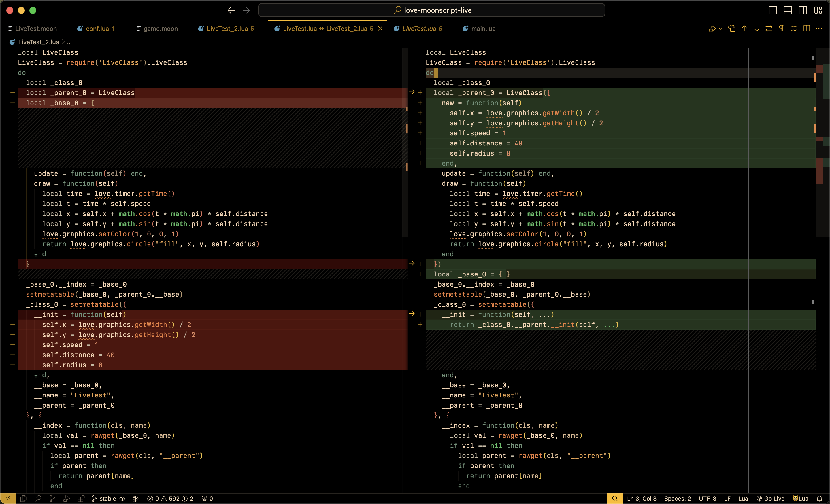Open the game.moon tab
Image resolution: width=830 pixels, height=504 pixels.
point(157,29)
